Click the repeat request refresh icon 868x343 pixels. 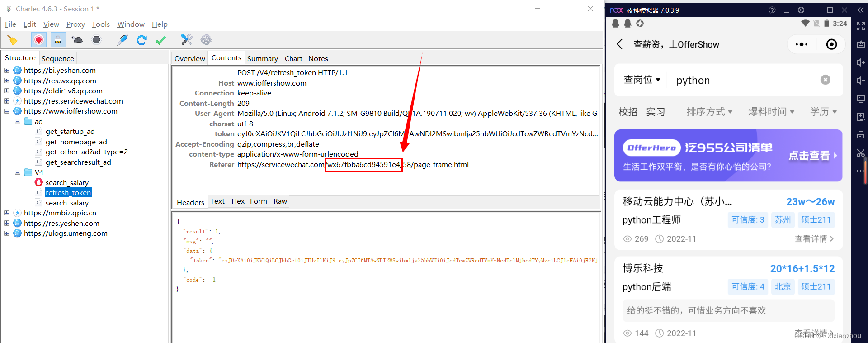pos(142,40)
